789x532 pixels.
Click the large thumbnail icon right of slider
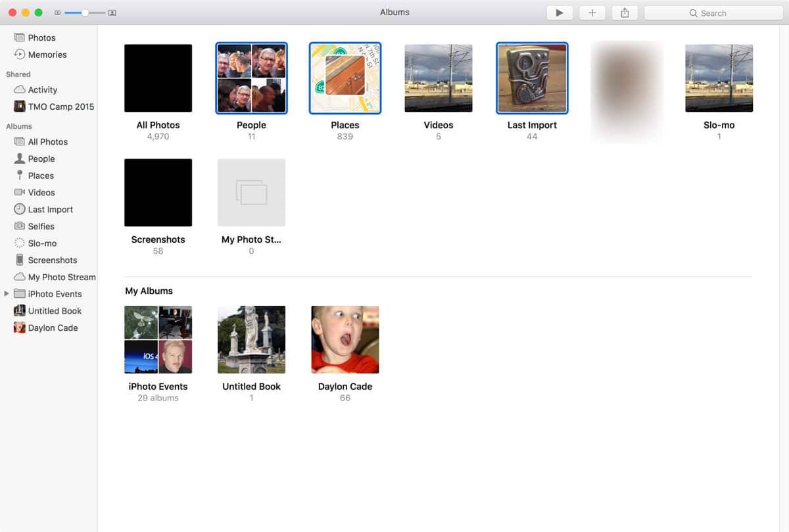112,12
